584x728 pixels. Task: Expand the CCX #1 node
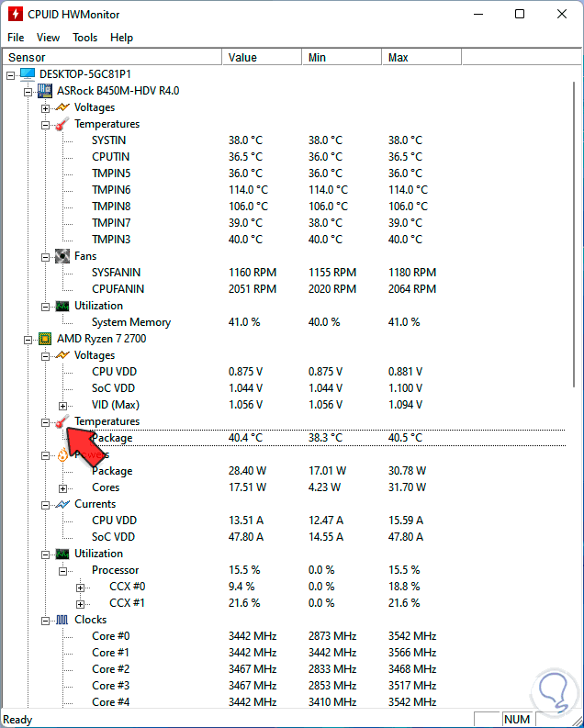pos(80,604)
